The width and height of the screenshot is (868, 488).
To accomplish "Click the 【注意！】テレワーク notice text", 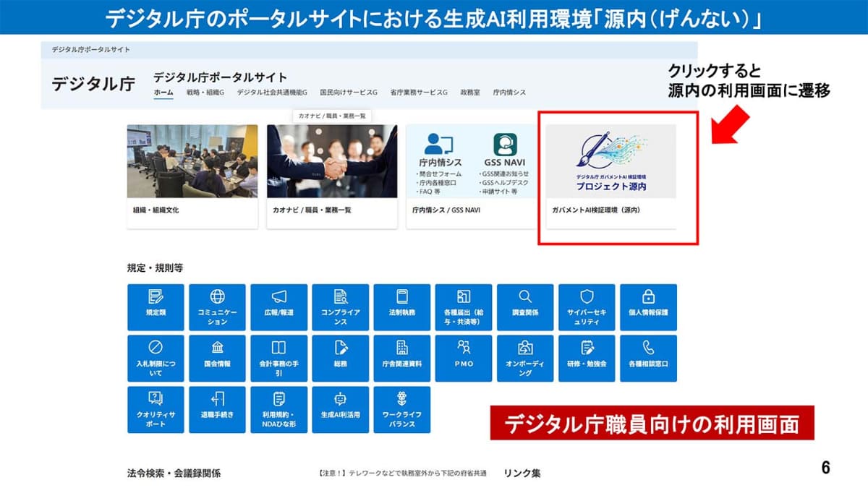I will (402, 473).
